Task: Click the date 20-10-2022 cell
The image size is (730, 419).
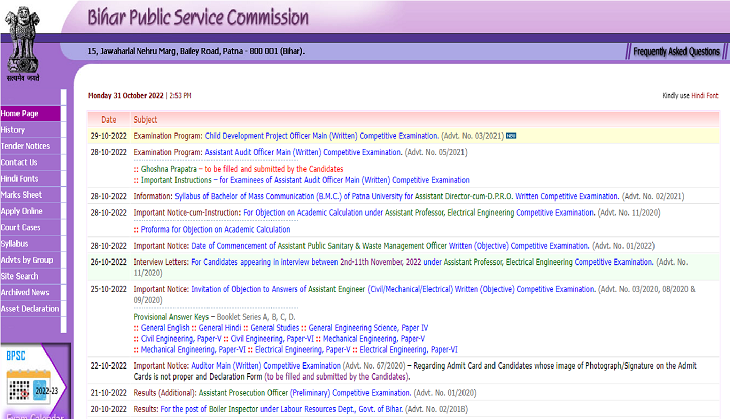Action: coord(108,409)
